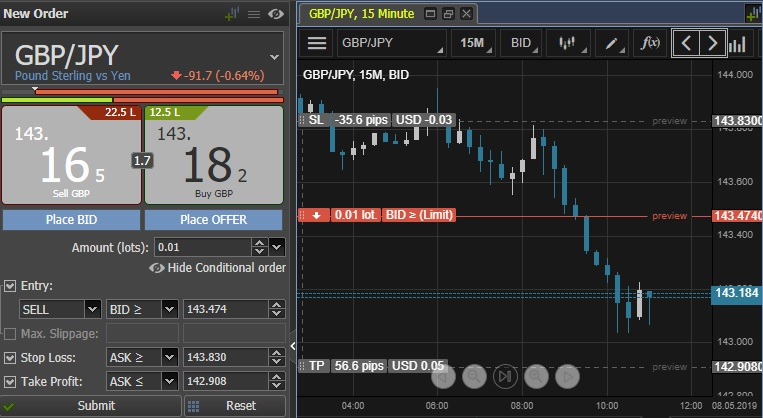Click the Reset button
The image size is (763, 418).
click(235, 406)
